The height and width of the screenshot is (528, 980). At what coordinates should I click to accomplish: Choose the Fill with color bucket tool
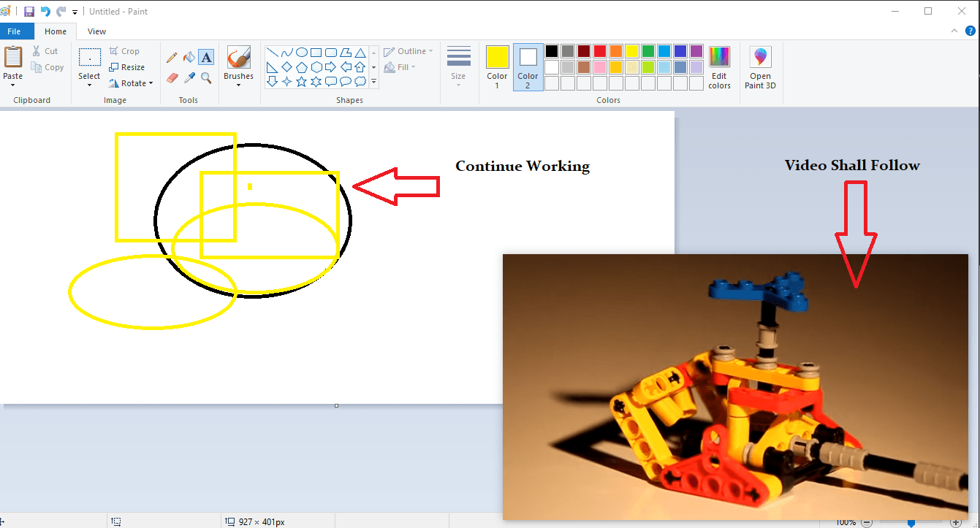[x=189, y=57]
